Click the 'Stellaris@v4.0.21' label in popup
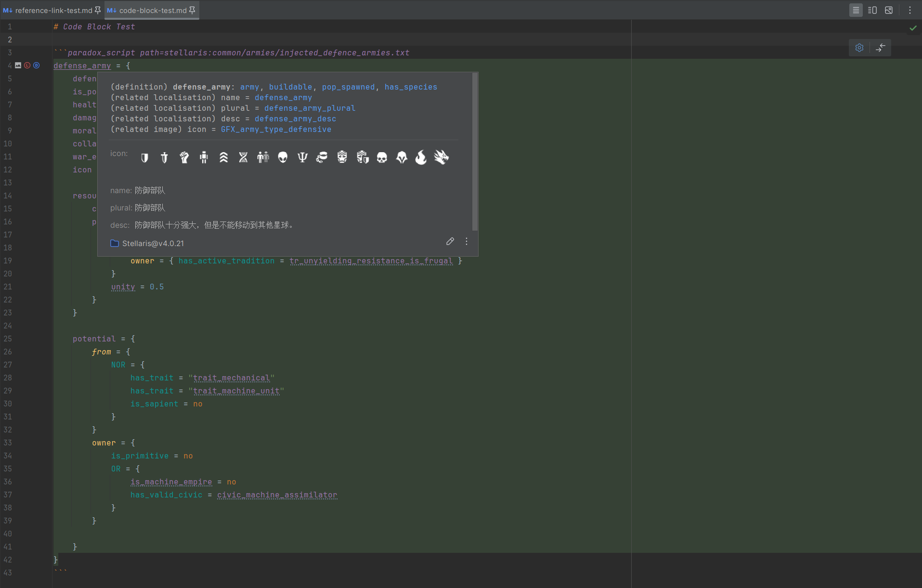The height and width of the screenshot is (588, 922). pos(153,243)
